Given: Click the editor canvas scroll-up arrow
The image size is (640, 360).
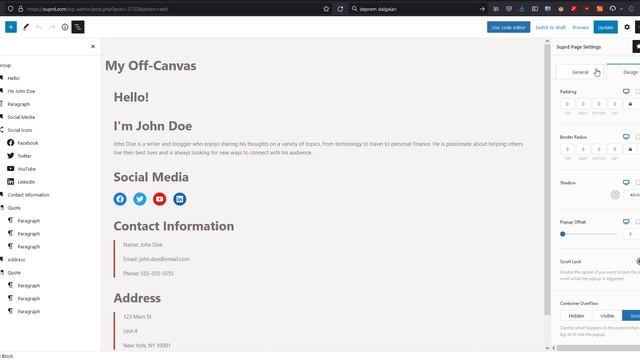Looking at the screenshot, I should click(x=547, y=42).
